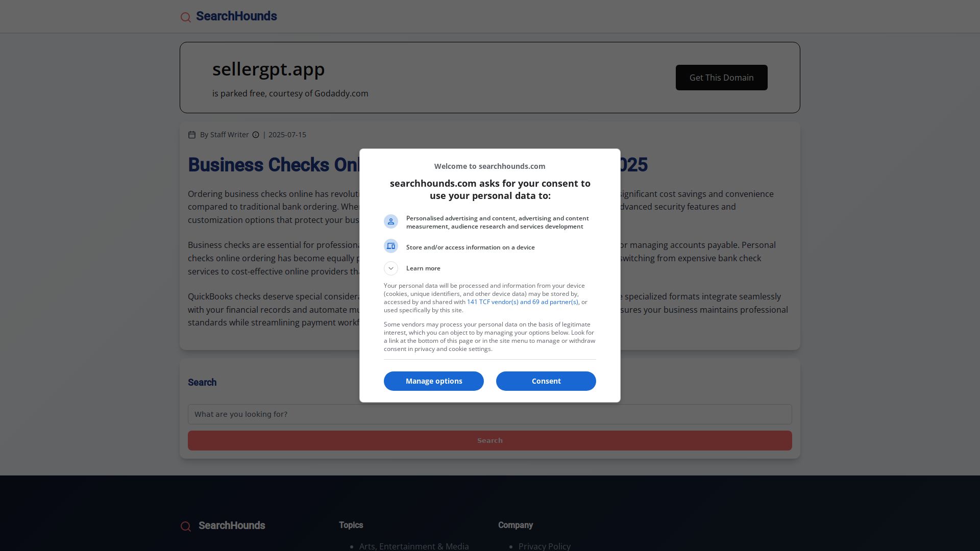Screen dimensions: 980x551
Task: Click the red Search button
Action: click(x=490, y=441)
